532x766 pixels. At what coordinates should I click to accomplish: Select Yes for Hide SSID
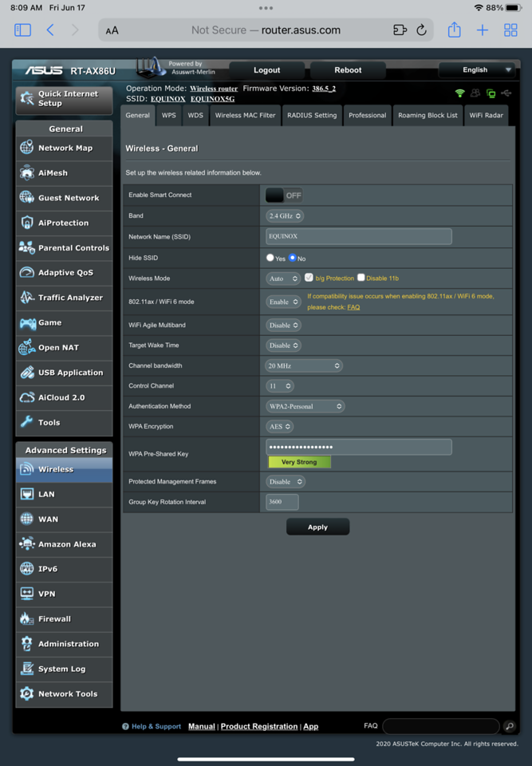[270, 258]
